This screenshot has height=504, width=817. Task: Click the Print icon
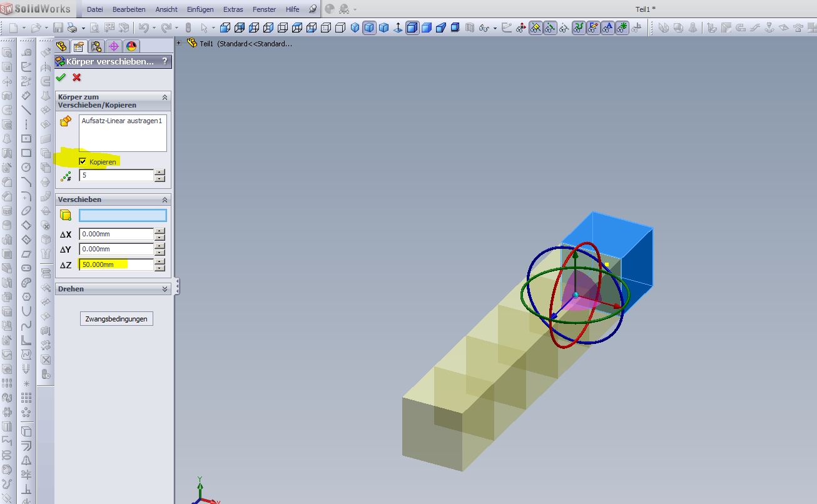coord(72,28)
